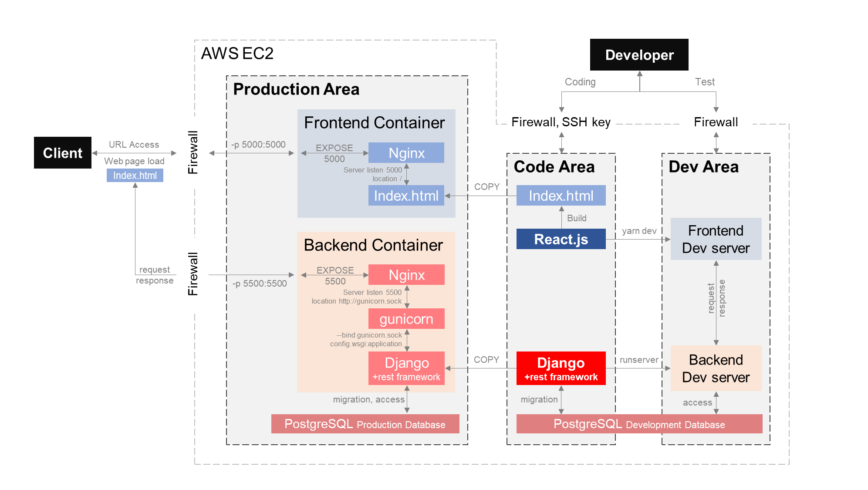Click the AWS EC2 label
Screen dimensions: 868x490
[237, 54]
